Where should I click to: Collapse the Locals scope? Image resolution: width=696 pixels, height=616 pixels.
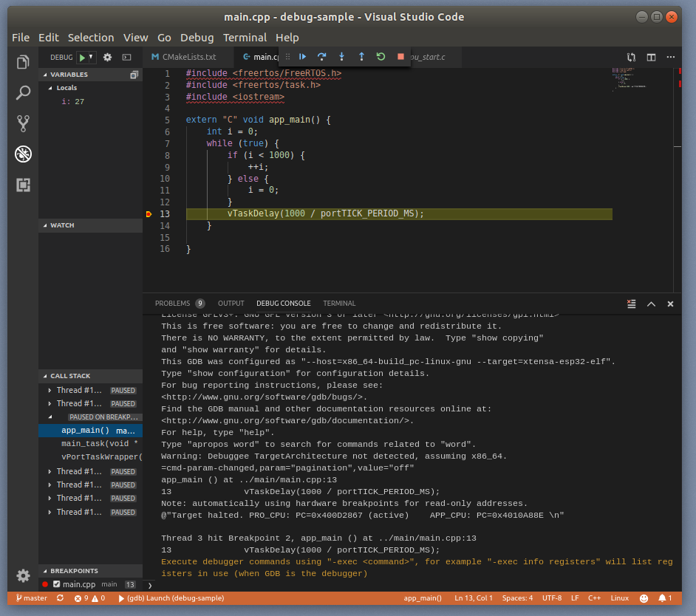pos(50,88)
